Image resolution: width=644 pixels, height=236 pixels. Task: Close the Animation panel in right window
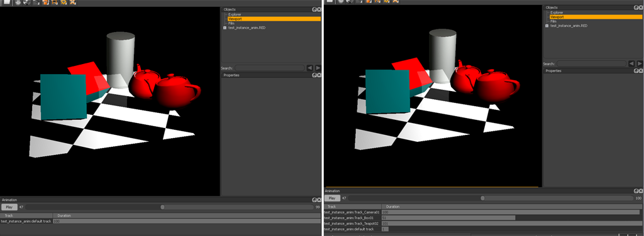pos(641,191)
